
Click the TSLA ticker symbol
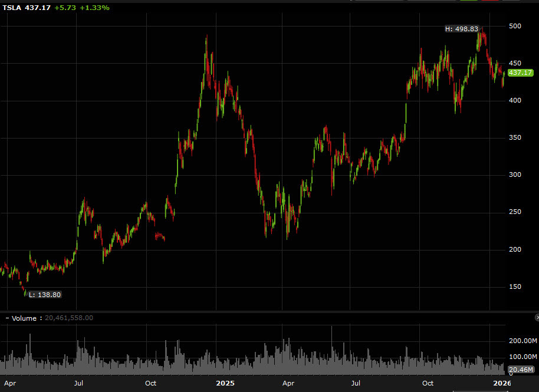pyautogui.click(x=12, y=8)
